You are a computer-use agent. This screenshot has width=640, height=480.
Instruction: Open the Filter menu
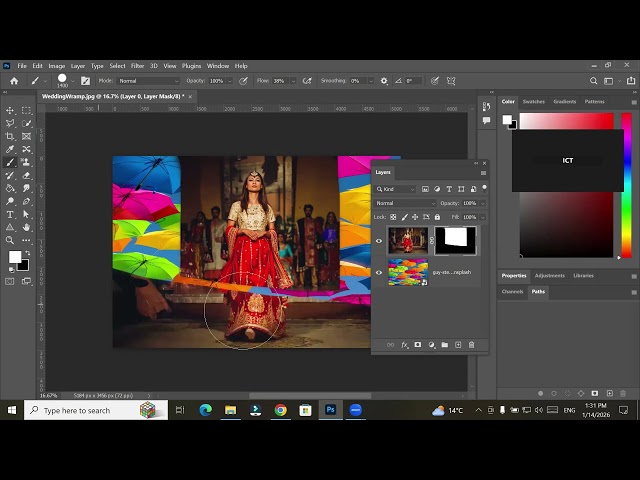[138, 66]
